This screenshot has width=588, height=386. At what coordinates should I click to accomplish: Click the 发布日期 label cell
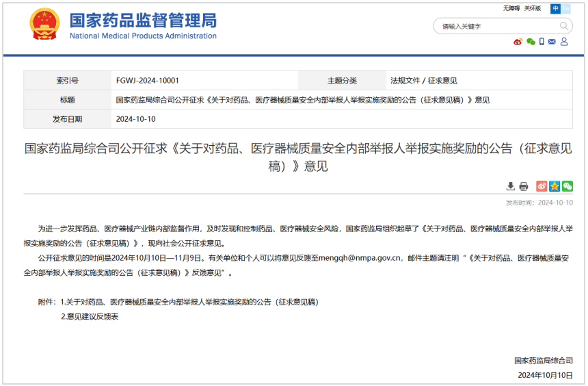[68, 119]
